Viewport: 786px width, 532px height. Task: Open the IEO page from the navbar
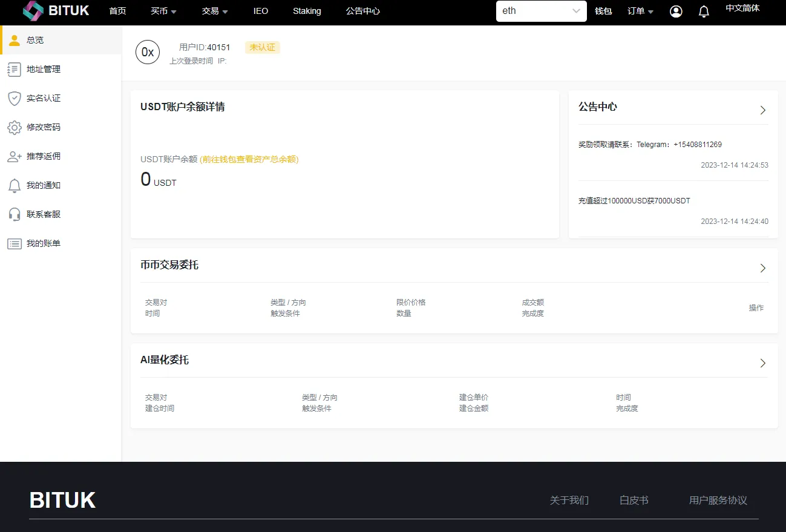point(260,11)
